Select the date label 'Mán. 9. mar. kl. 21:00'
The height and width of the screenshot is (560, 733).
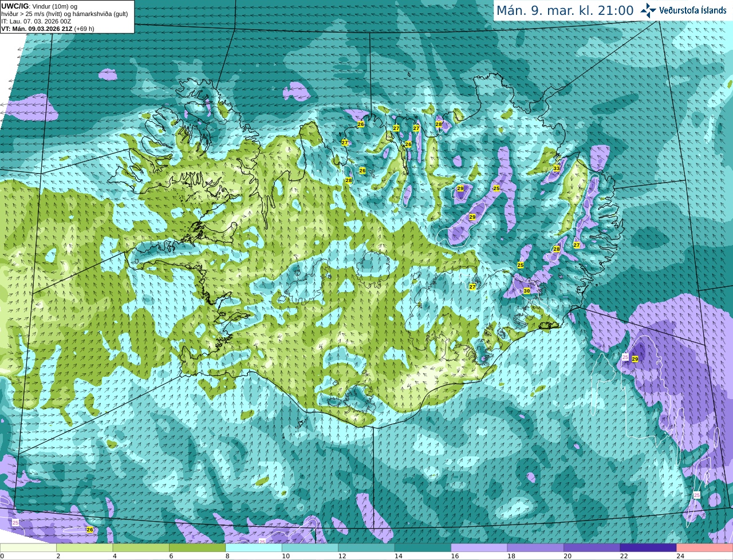565,10
